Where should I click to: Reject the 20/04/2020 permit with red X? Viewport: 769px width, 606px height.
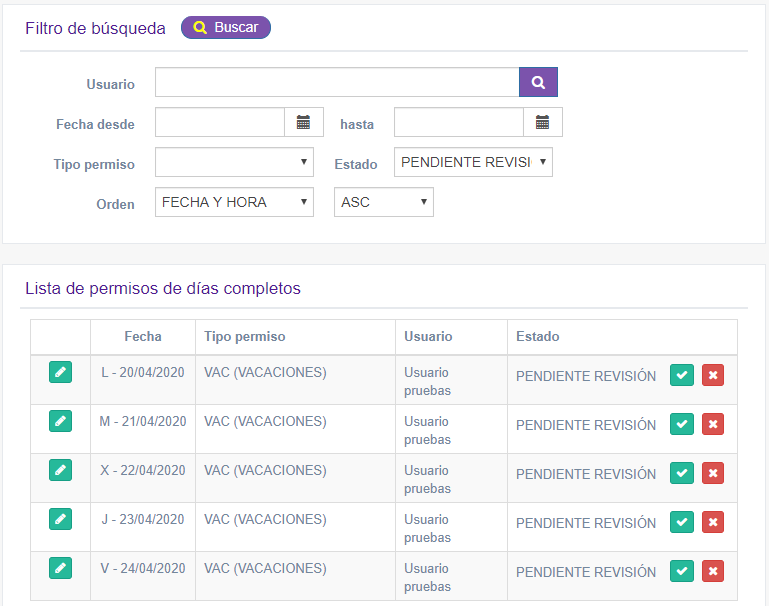coord(713,376)
